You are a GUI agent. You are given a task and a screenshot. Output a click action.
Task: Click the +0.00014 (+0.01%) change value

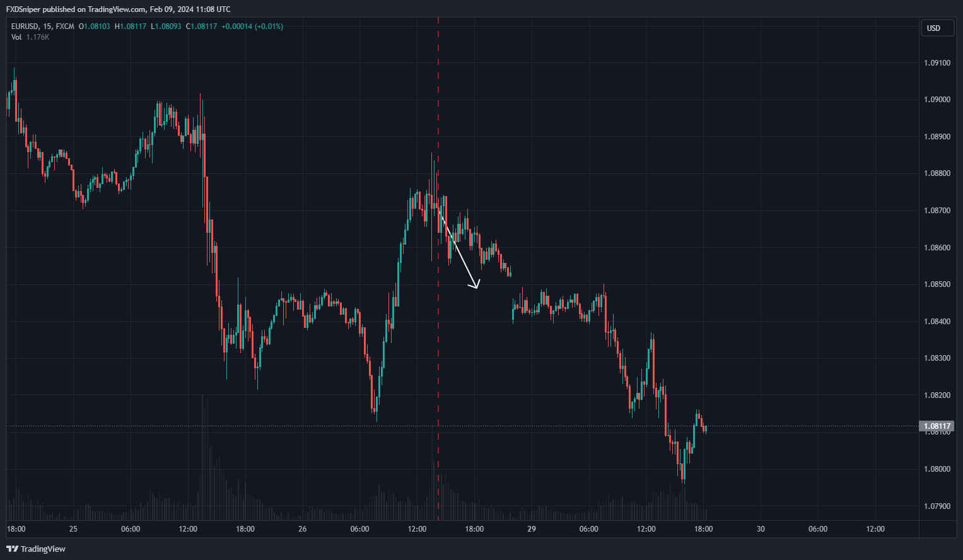point(252,26)
